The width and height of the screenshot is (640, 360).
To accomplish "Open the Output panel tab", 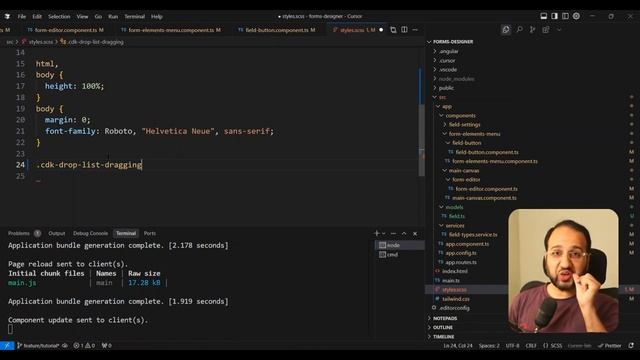I will [x=57, y=233].
